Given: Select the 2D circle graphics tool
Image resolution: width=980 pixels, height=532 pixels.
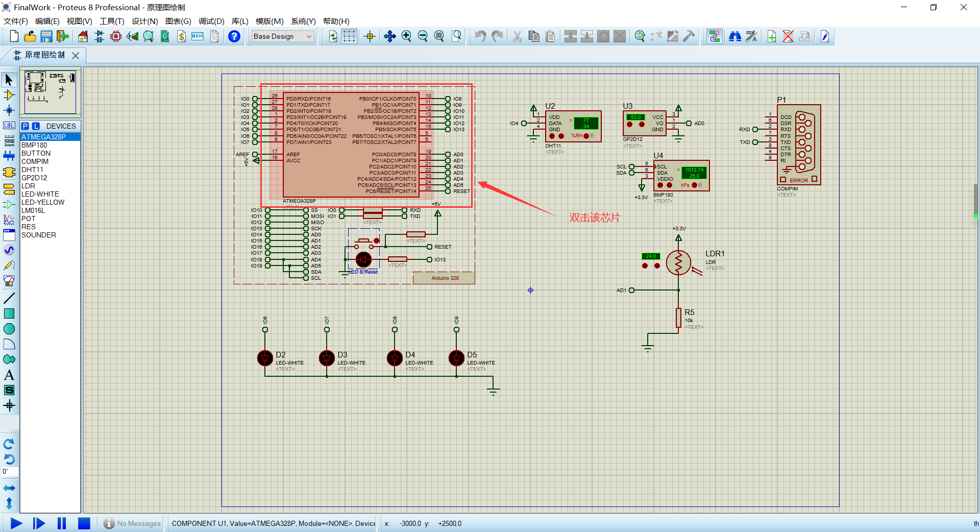Looking at the screenshot, I should [9, 329].
